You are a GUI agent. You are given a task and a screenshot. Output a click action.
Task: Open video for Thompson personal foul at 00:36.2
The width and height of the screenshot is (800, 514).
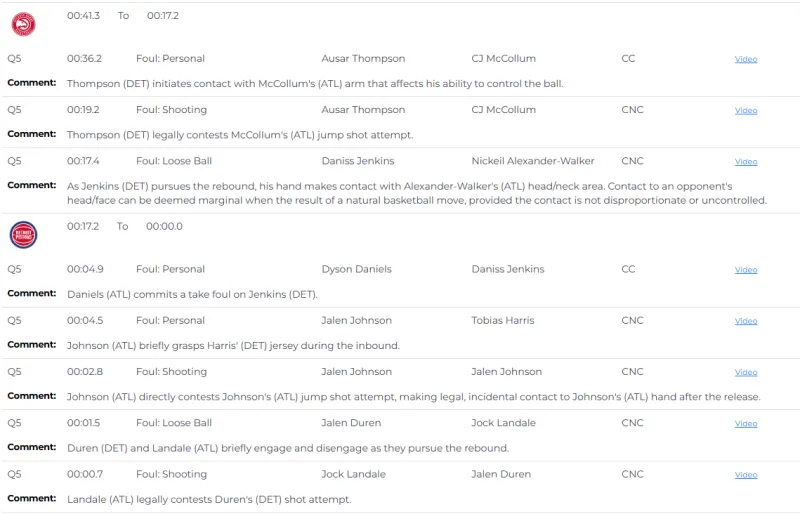[x=746, y=59]
